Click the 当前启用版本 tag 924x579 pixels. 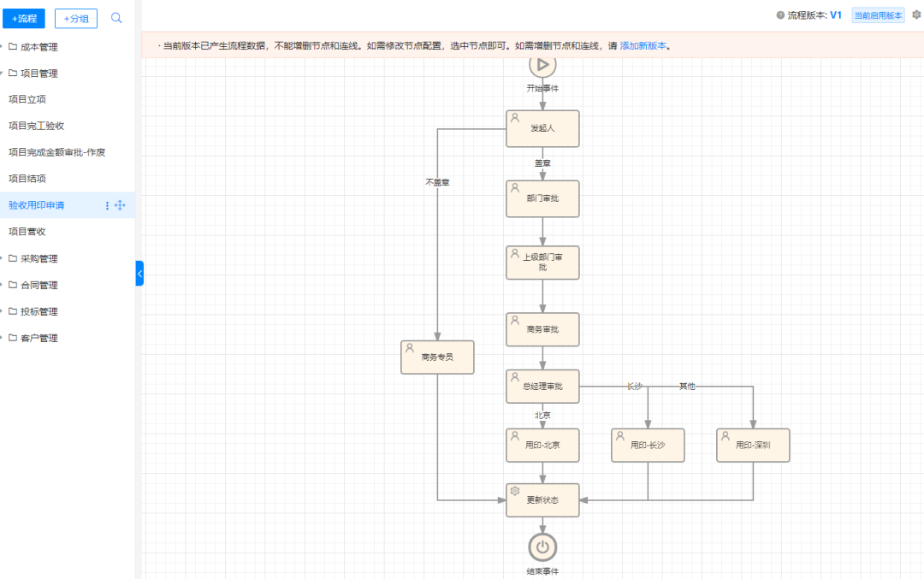click(878, 15)
